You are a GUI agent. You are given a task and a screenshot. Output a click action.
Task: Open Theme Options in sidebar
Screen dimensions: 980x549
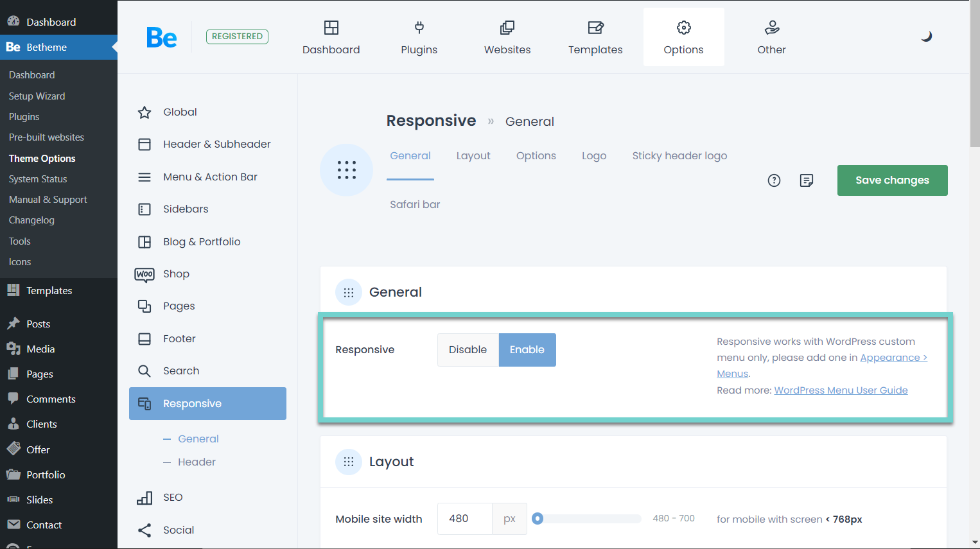pos(42,159)
